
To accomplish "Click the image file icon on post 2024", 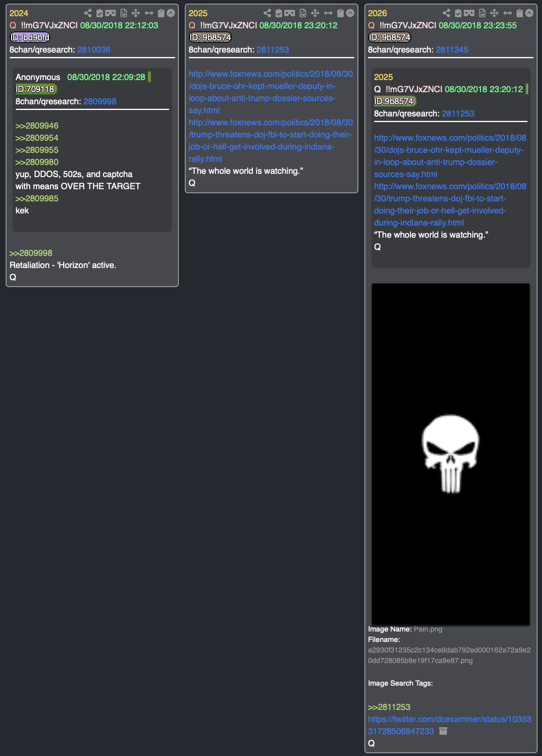I will (x=124, y=13).
